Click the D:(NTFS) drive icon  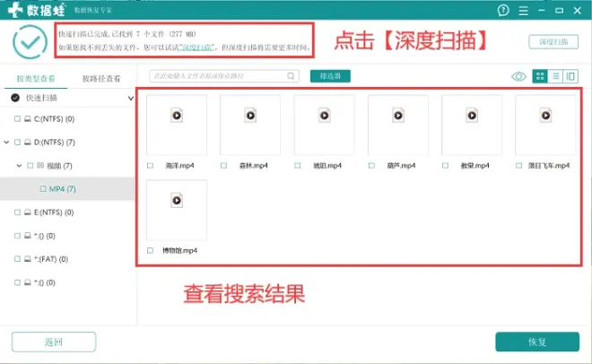click(x=28, y=143)
